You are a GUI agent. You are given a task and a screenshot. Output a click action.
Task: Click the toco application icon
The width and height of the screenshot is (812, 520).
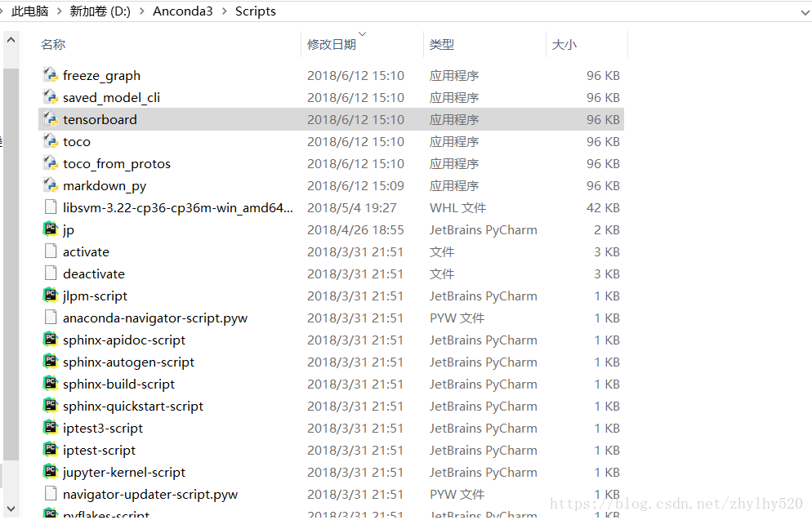coord(50,141)
